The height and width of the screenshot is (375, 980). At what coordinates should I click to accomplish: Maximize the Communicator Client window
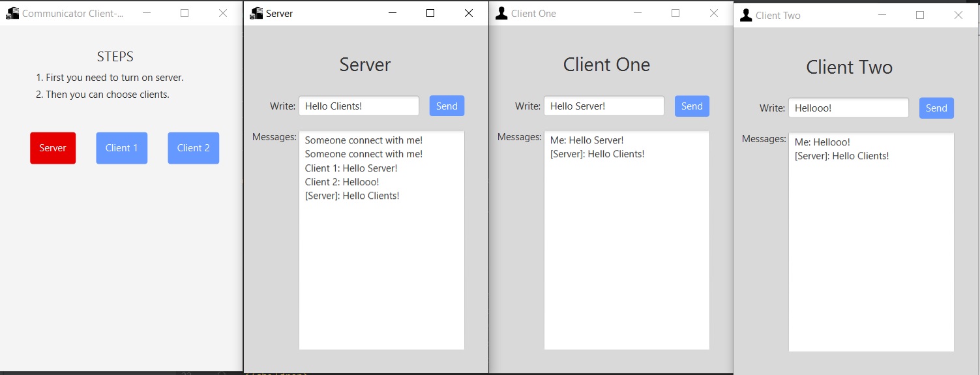pos(185,13)
